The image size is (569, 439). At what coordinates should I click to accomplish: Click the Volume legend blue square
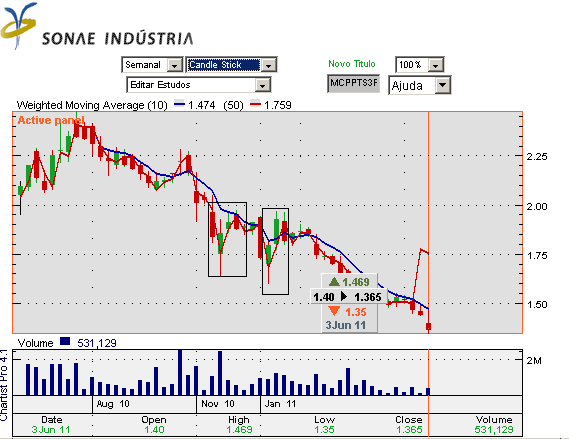(x=65, y=341)
